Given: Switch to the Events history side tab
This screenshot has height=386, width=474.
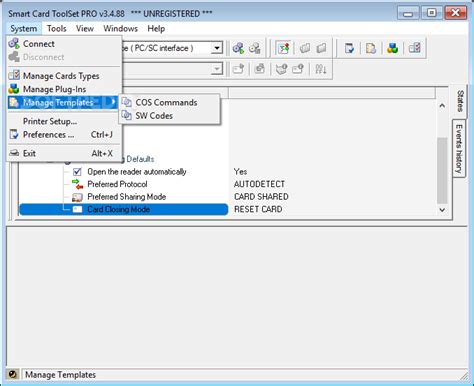Looking at the screenshot, I should pyautogui.click(x=459, y=149).
